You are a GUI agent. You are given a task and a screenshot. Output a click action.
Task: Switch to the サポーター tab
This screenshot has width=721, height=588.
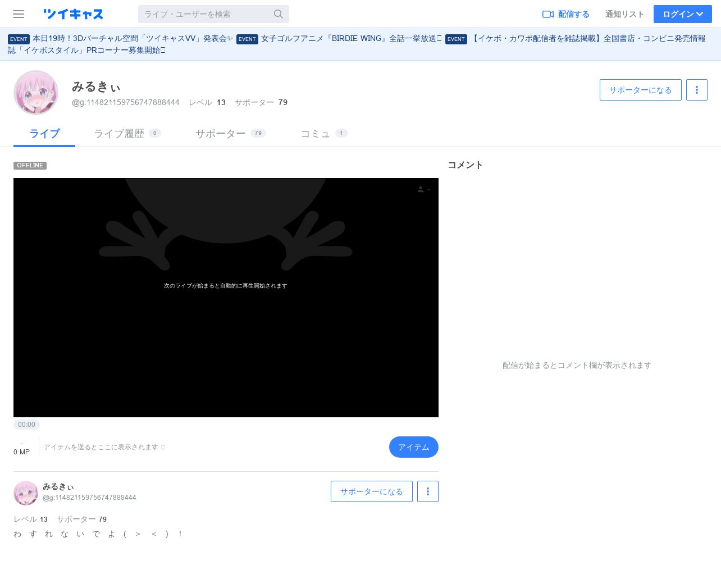click(x=230, y=134)
